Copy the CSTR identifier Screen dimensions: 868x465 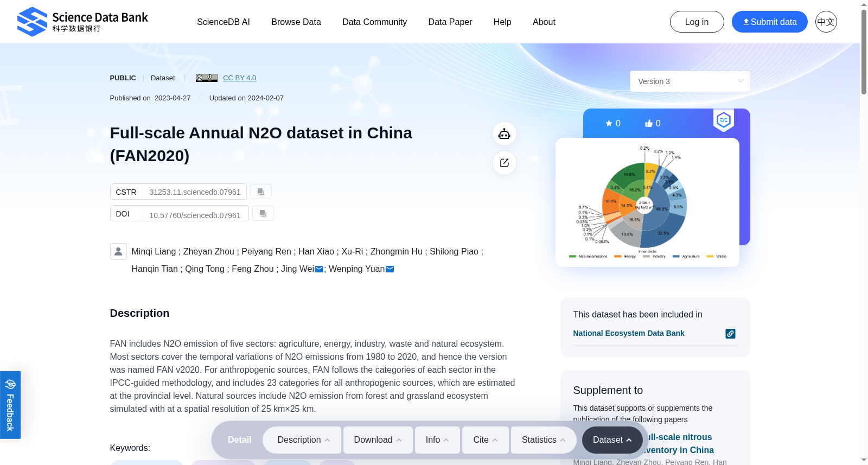click(x=261, y=192)
